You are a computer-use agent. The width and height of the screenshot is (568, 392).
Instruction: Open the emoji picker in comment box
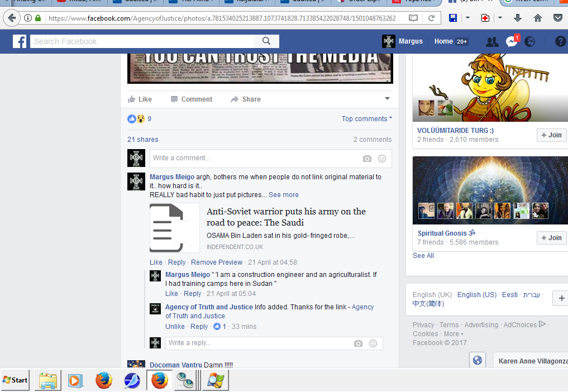[382, 159]
